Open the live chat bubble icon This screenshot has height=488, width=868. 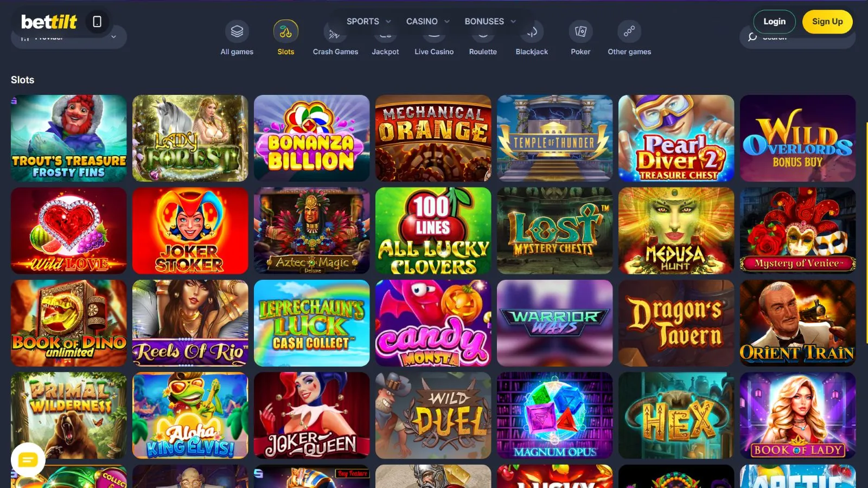click(x=28, y=460)
